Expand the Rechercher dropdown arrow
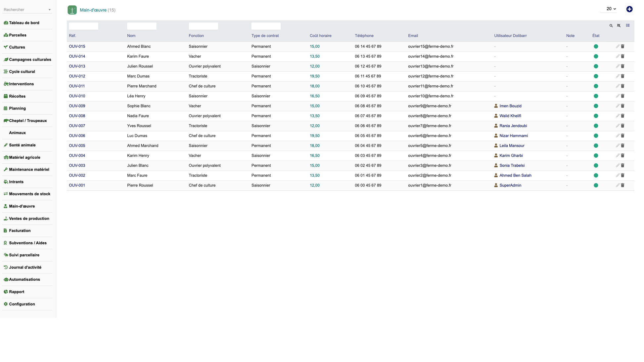This screenshot has width=644, height=362. tap(50, 10)
